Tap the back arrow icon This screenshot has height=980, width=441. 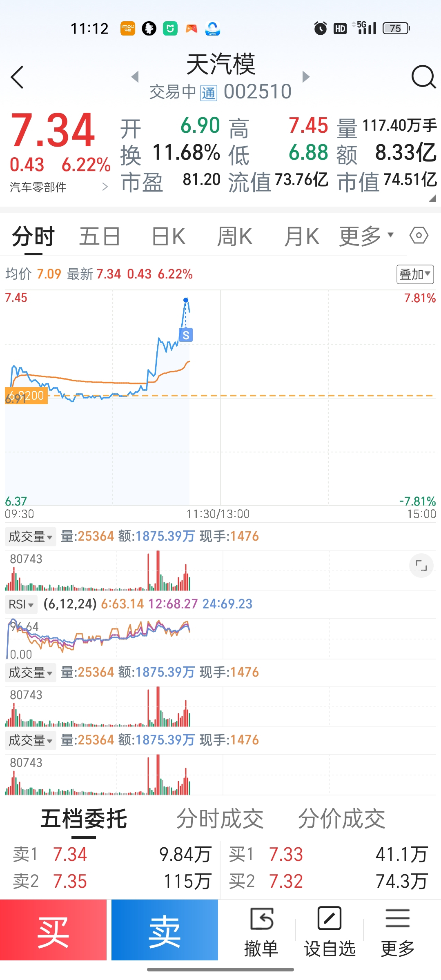[17, 77]
